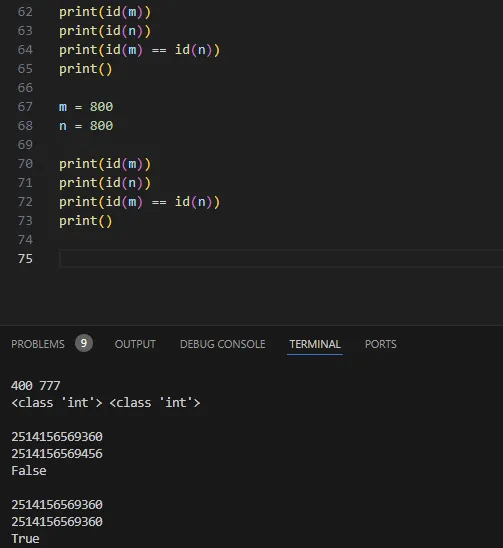Click line number 67 in gutter

point(25,107)
